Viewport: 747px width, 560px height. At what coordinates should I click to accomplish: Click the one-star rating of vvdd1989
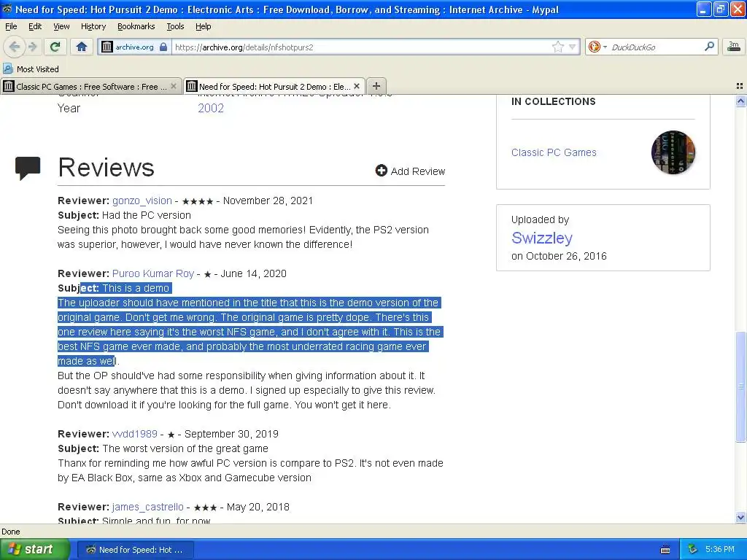coord(171,435)
